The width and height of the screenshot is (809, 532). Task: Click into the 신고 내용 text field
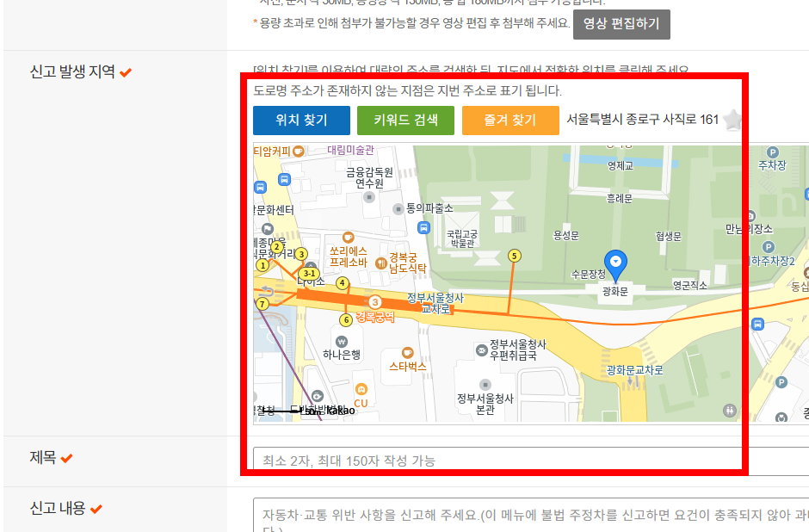516,514
